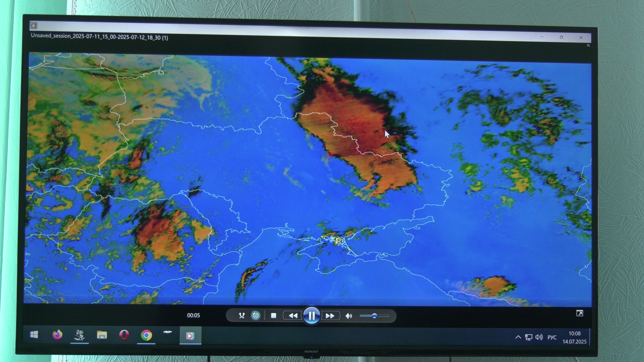Change the РУС input language
The image size is (644, 362).
pos(552,338)
